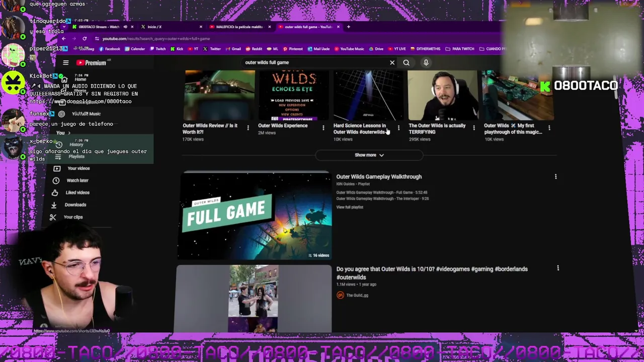Open Watch later in the sidebar
The width and height of the screenshot is (644, 362).
[77, 180]
